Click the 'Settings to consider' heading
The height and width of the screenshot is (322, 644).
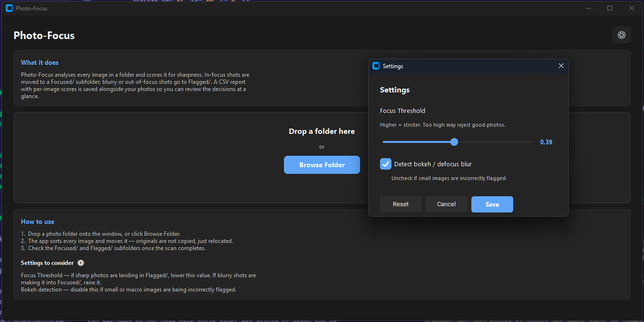point(47,263)
